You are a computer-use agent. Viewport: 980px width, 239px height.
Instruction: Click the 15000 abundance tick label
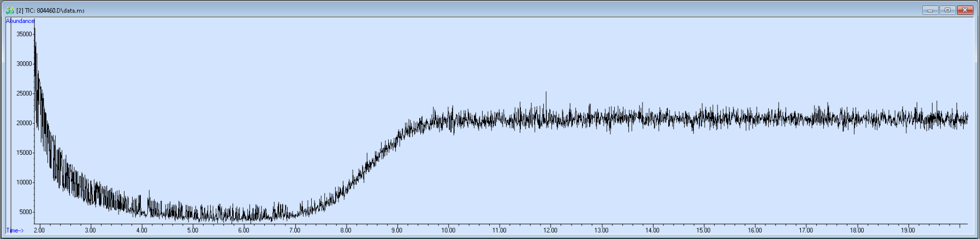24,153
